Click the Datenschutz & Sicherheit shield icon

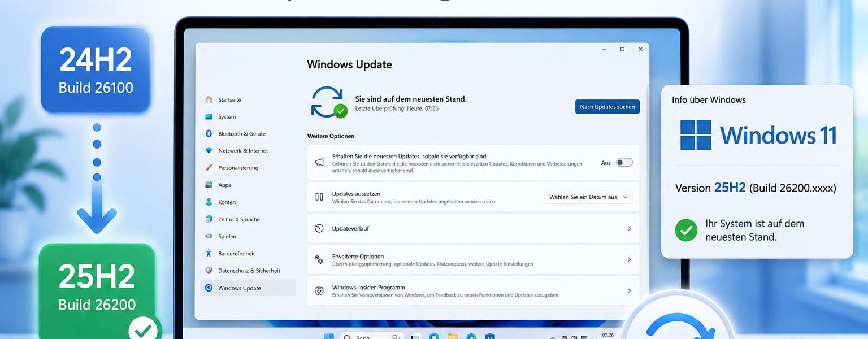(x=209, y=271)
